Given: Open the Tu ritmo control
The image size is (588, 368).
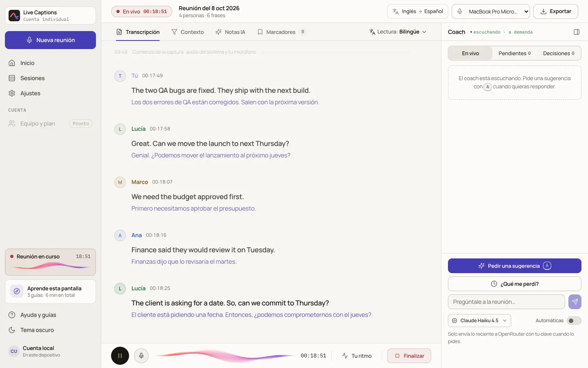Looking at the screenshot, I should coord(357,356).
